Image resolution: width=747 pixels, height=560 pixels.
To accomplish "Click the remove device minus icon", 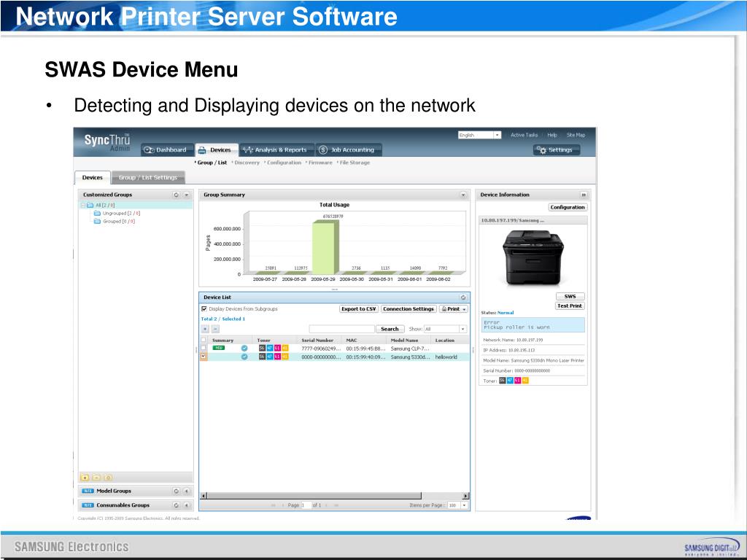I will tap(215, 329).
